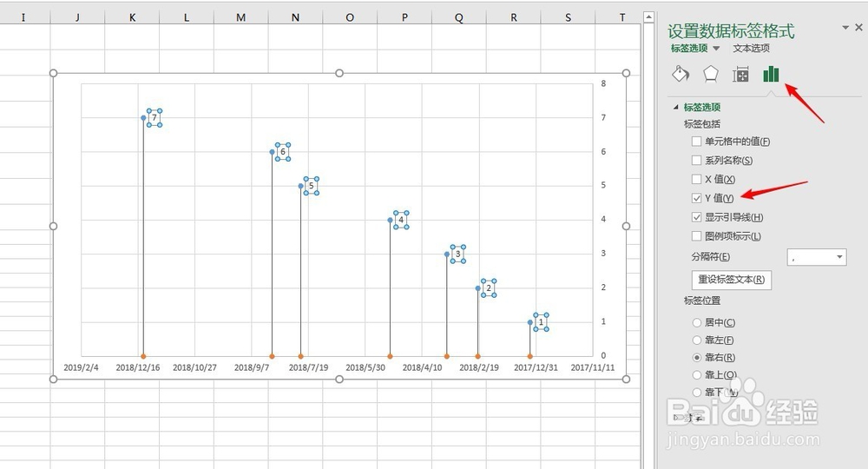Select data label 2 on chart
The image size is (868, 469).
(x=488, y=288)
